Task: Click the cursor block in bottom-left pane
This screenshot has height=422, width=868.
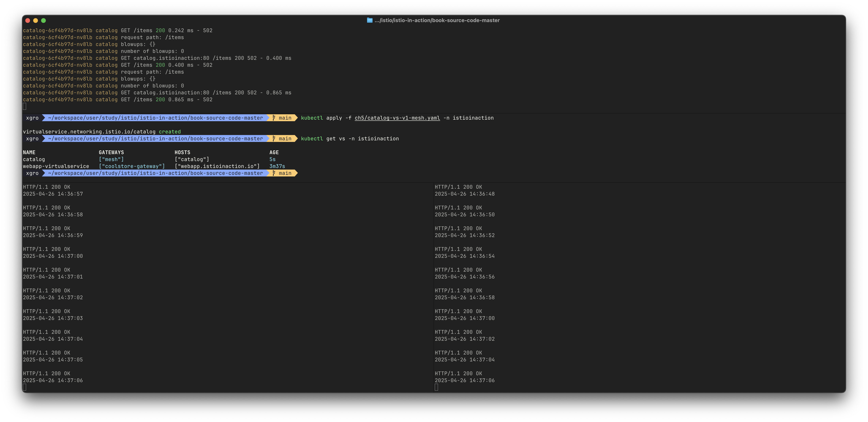Action: [x=25, y=387]
